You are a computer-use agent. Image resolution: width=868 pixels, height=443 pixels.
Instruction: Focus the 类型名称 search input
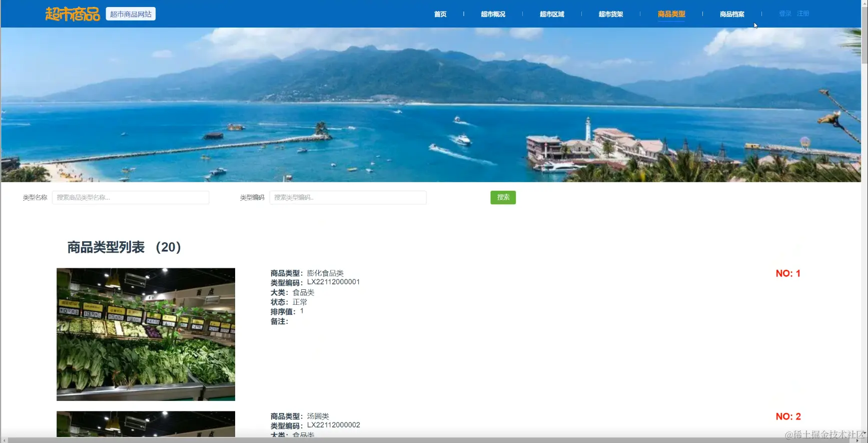point(131,197)
